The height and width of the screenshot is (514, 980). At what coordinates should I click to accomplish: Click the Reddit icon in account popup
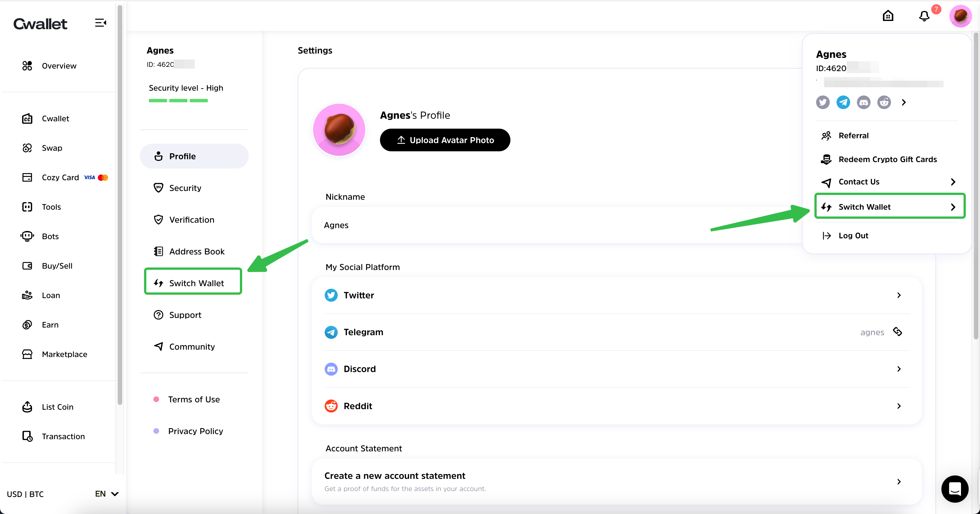click(x=884, y=102)
